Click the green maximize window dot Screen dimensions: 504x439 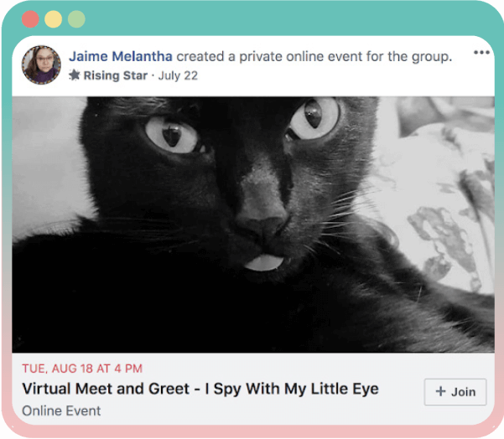[x=76, y=18]
